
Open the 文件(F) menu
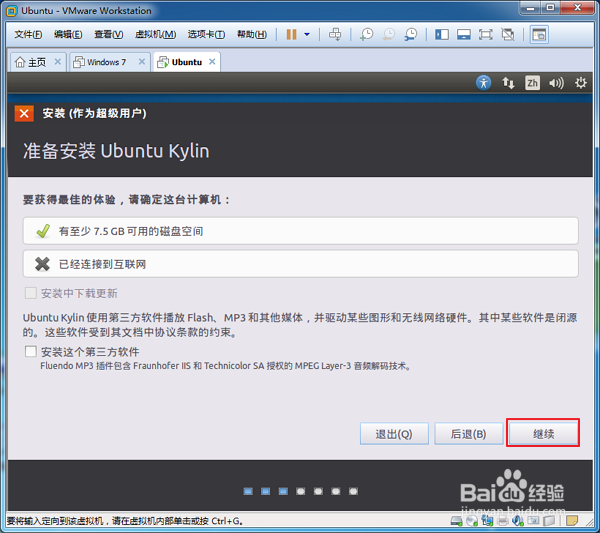point(28,34)
